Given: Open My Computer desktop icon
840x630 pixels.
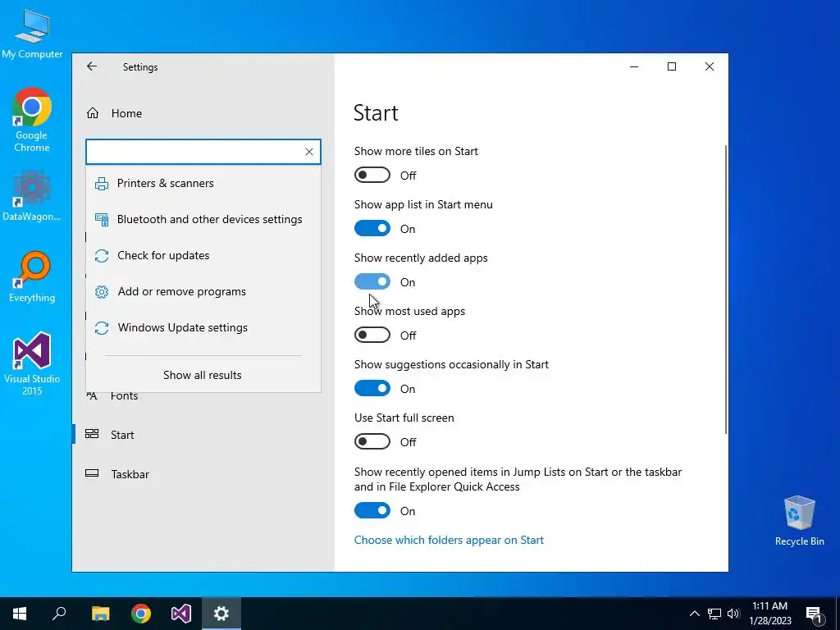Looking at the screenshot, I should click(32, 34).
